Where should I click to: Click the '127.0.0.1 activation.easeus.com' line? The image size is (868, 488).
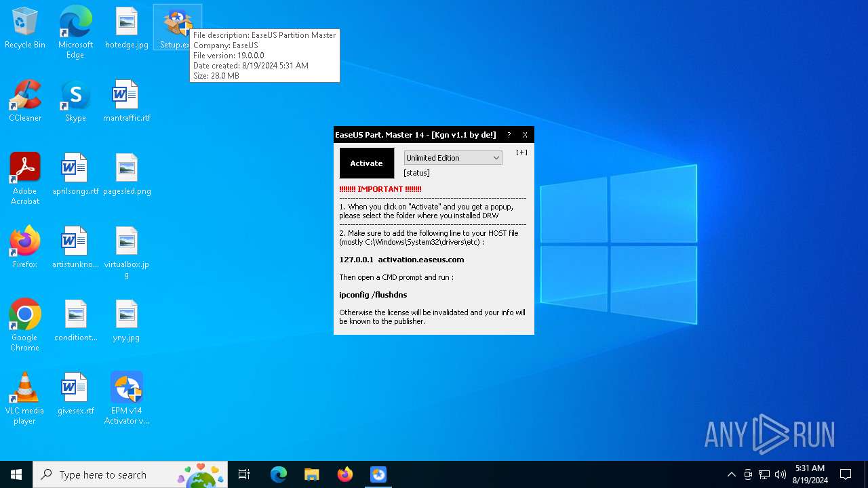[x=401, y=260]
